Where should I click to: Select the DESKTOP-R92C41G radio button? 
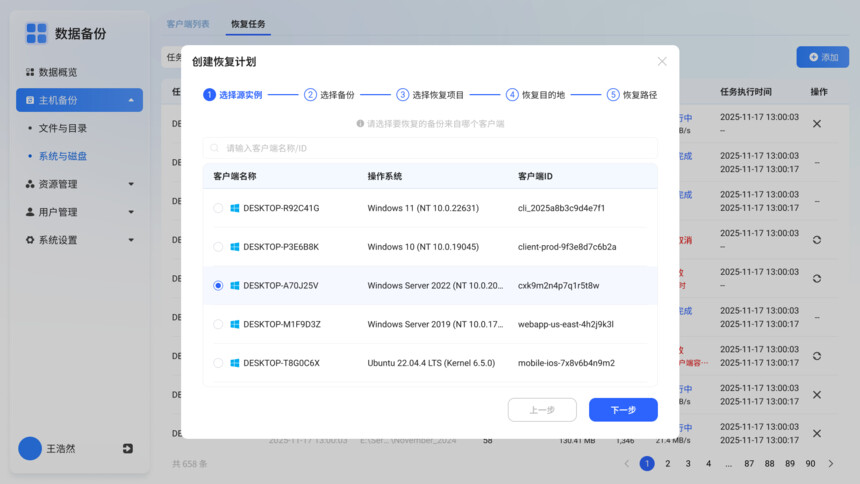coord(218,208)
